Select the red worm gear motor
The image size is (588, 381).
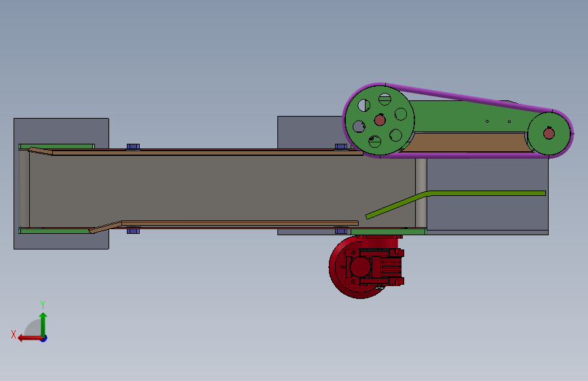[x=366, y=266]
